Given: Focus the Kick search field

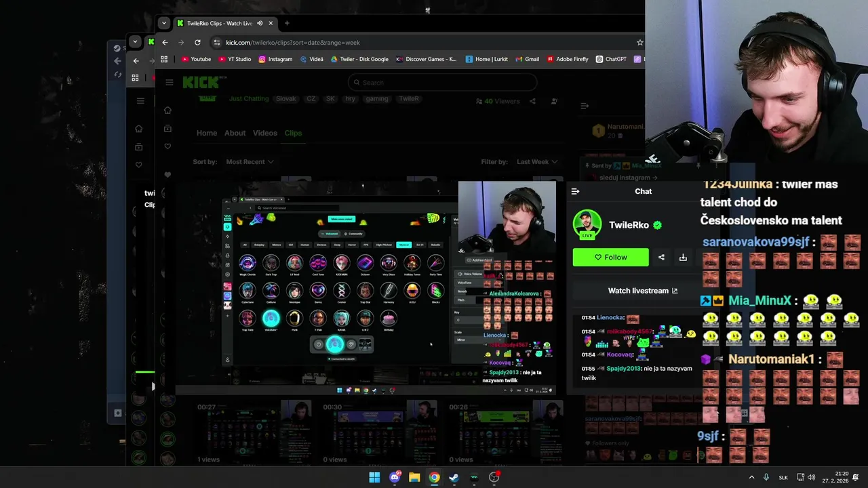Looking at the screenshot, I should [442, 83].
